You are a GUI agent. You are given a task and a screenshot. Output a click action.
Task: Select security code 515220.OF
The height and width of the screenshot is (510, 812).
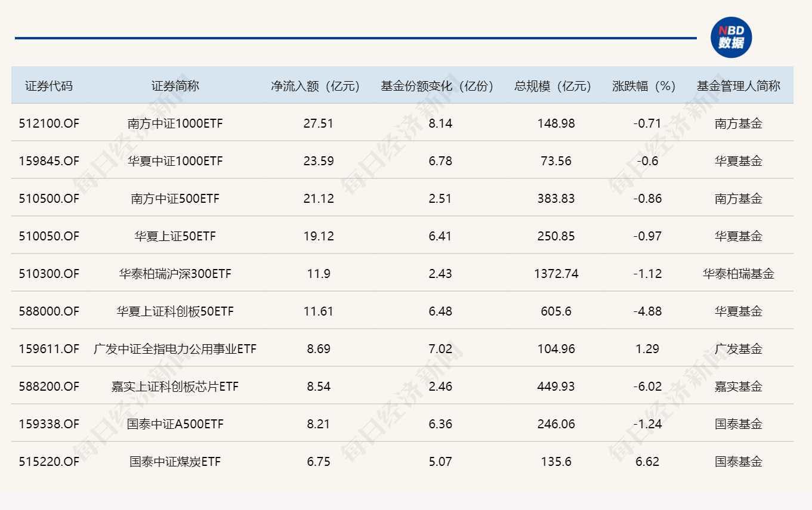(x=49, y=462)
